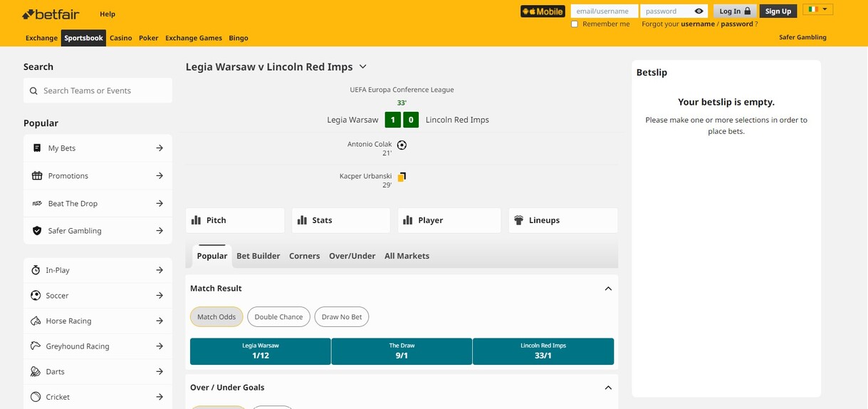Click the In-Play stopwatch icon
The height and width of the screenshot is (409, 868).
click(x=36, y=270)
